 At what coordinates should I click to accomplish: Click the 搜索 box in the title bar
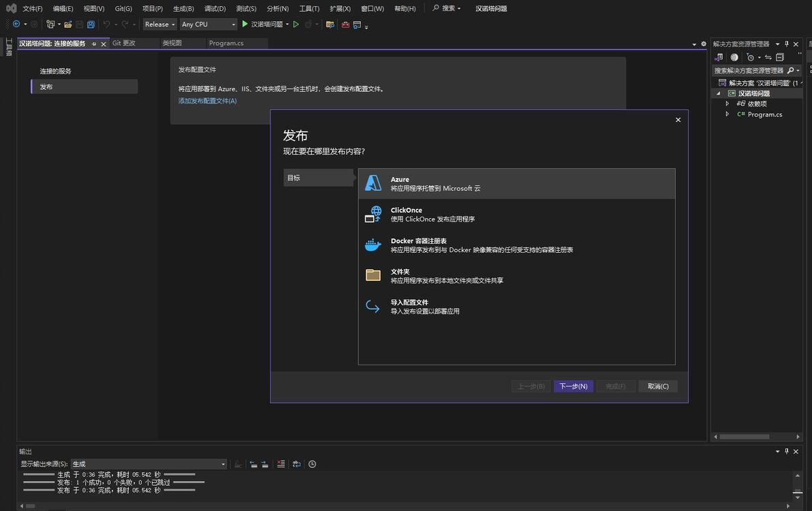pos(447,8)
